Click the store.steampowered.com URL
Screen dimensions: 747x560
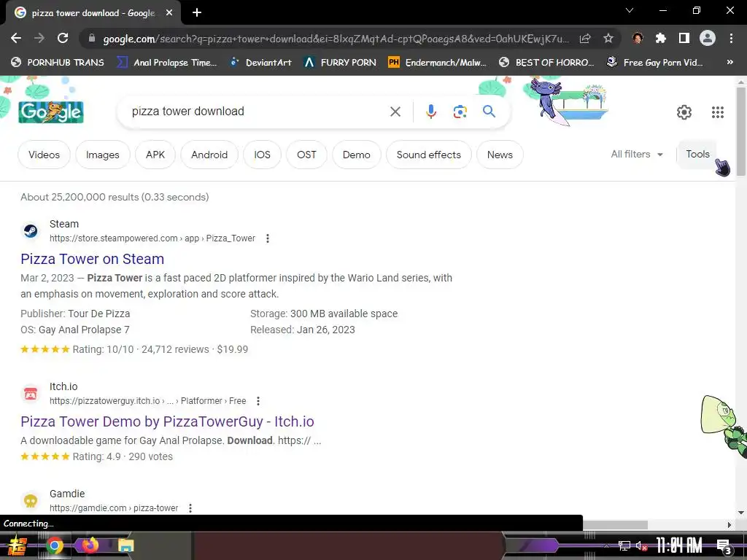coord(152,238)
